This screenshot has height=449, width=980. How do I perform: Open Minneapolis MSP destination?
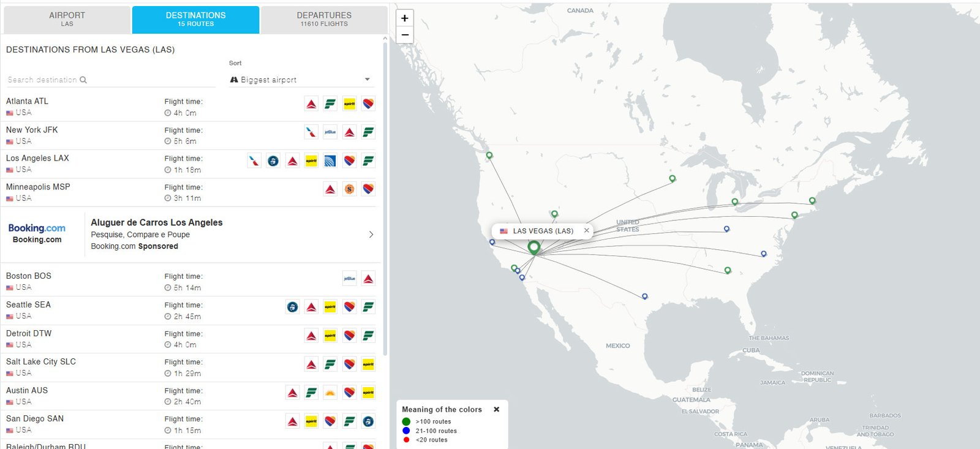[x=190, y=192]
